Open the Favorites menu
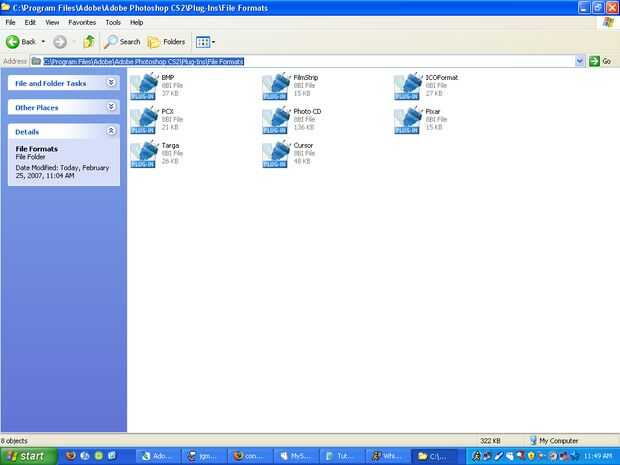This screenshot has height=465, width=620. 82,23
